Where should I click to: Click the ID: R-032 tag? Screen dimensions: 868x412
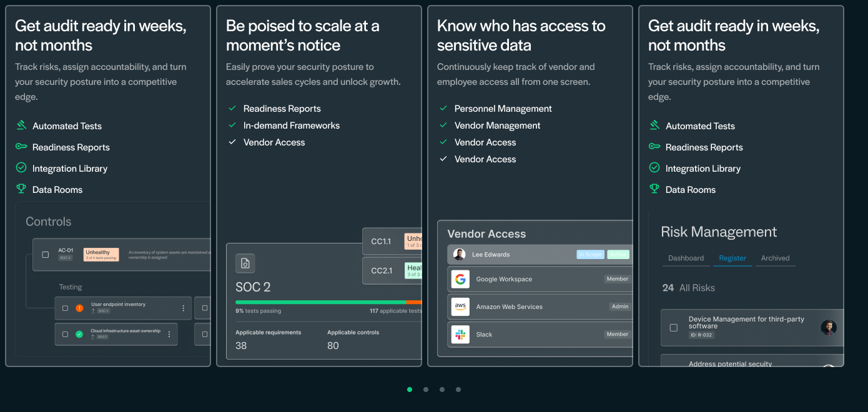pyautogui.click(x=701, y=335)
